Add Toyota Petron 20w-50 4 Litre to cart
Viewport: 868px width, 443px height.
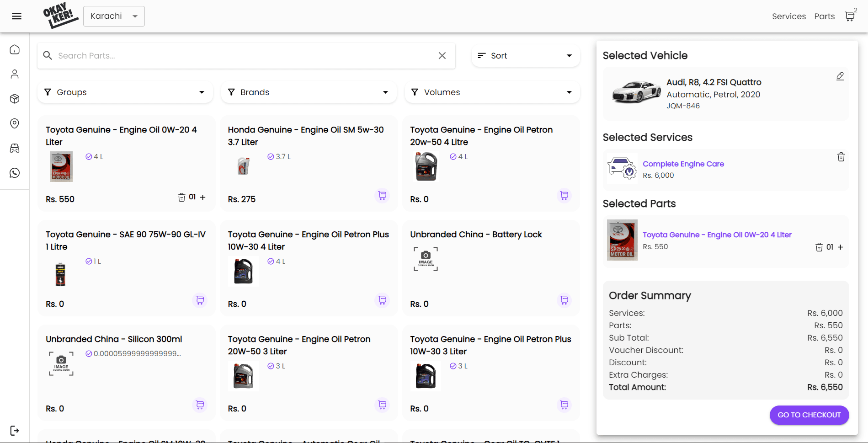564,196
